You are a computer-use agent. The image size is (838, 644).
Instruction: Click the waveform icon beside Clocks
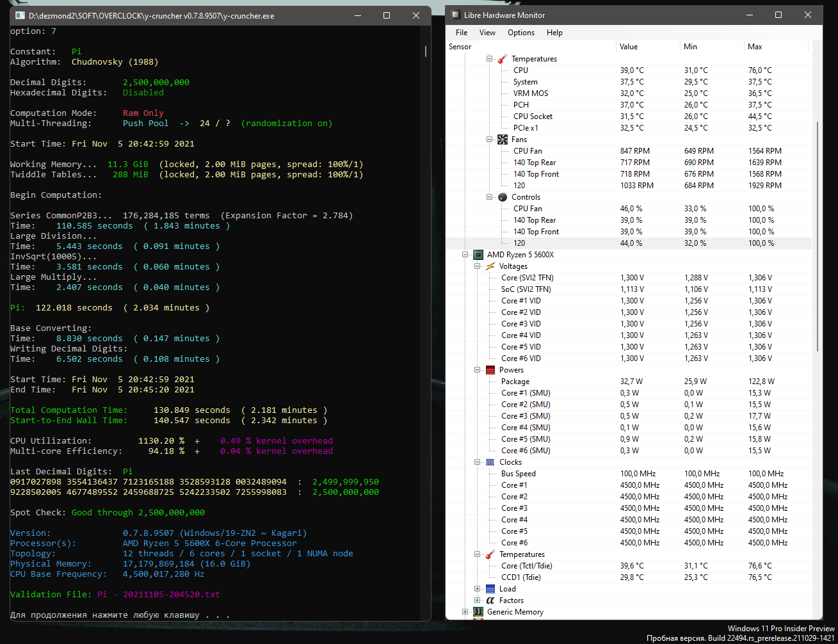490,462
